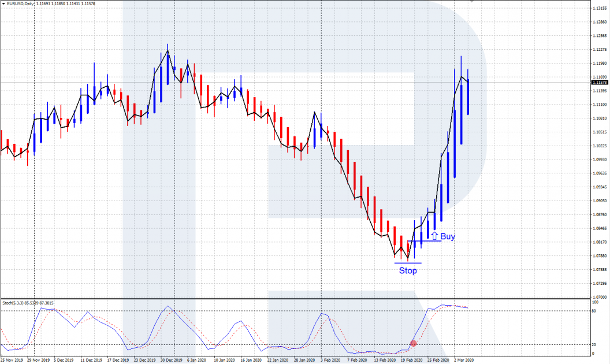Click the Stochastic 20 level label
610x364 pixels.
(x=595, y=345)
